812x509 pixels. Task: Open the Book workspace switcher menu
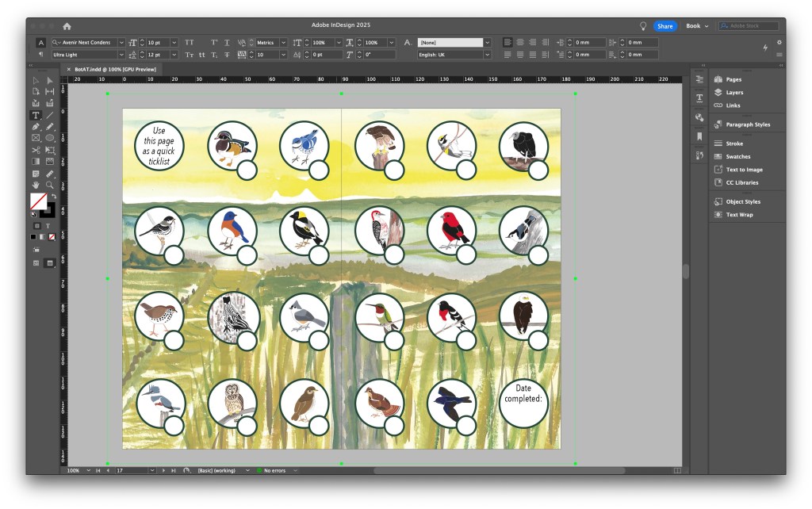697,26
